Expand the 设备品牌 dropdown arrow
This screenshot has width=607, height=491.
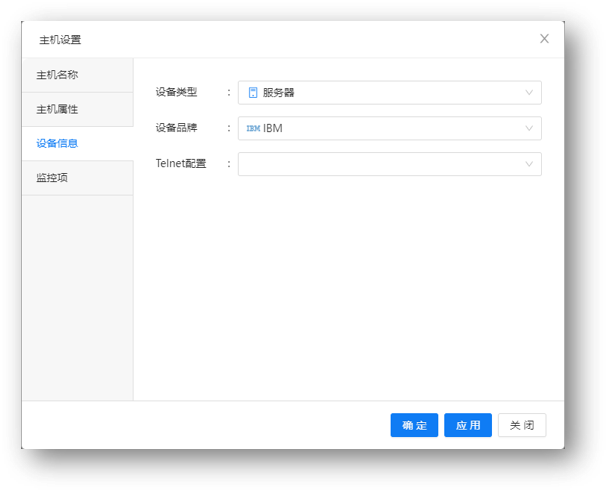point(529,128)
